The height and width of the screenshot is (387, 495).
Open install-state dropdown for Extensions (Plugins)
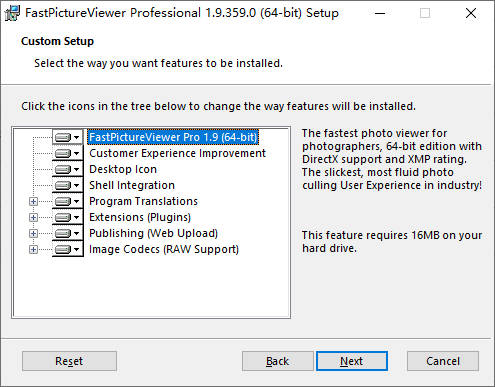coord(68,217)
